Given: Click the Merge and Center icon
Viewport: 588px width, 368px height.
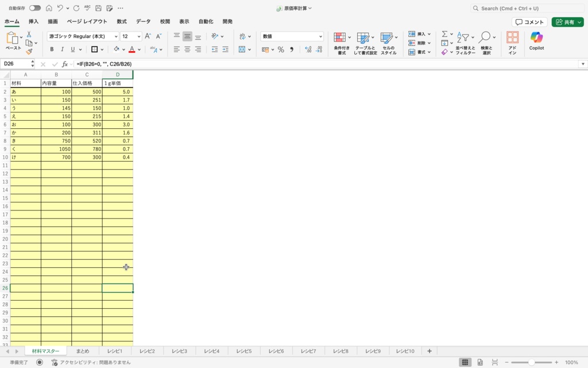Looking at the screenshot, I should click(x=242, y=49).
